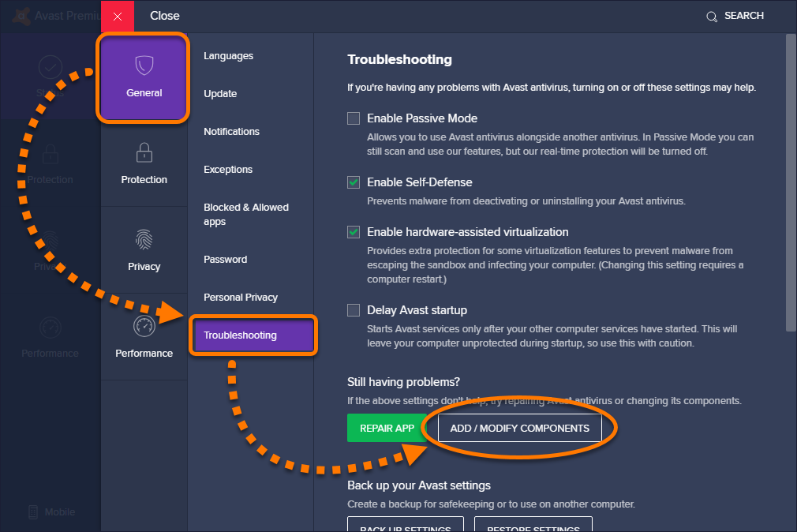Select Notifications in the submenu
This screenshot has width=797, height=532.
coord(231,132)
